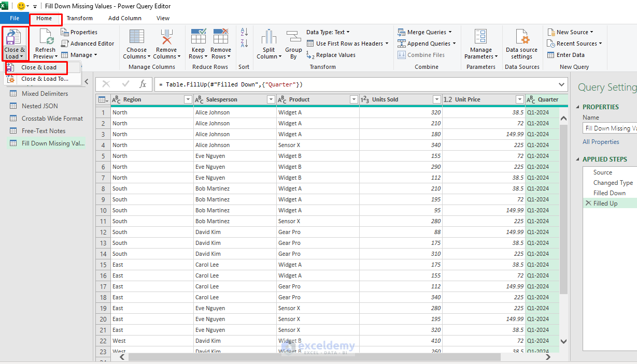
Task: Click the ABC data type icon of Region column
Action: [x=116, y=99]
